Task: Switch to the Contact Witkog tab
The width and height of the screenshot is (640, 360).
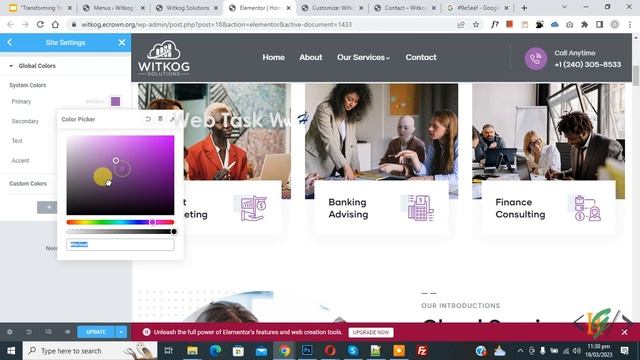Action: pos(405,8)
